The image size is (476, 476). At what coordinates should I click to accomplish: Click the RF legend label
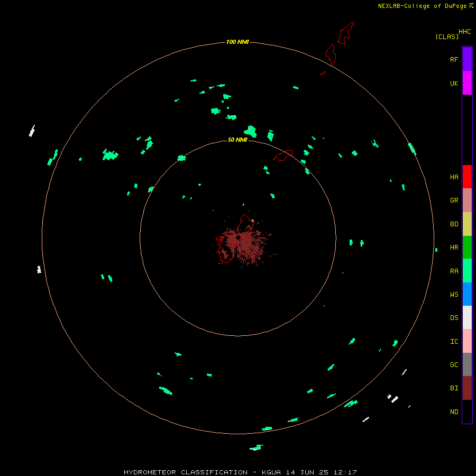pyautogui.click(x=454, y=59)
